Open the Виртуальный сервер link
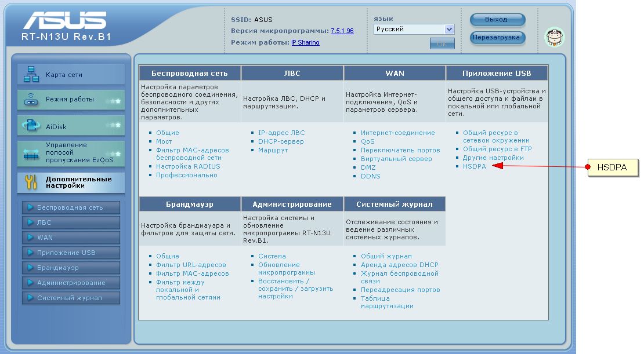Viewport: 644px width, 354px height. [x=396, y=159]
